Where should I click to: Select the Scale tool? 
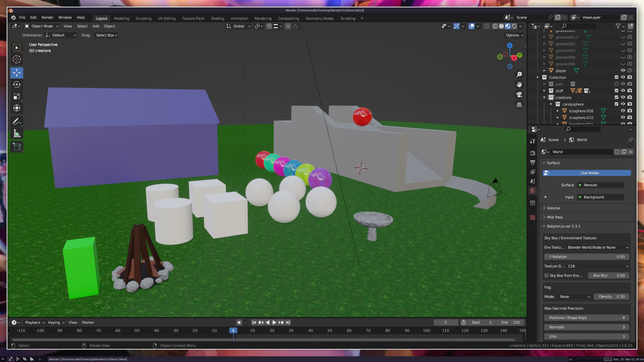(16, 97)
